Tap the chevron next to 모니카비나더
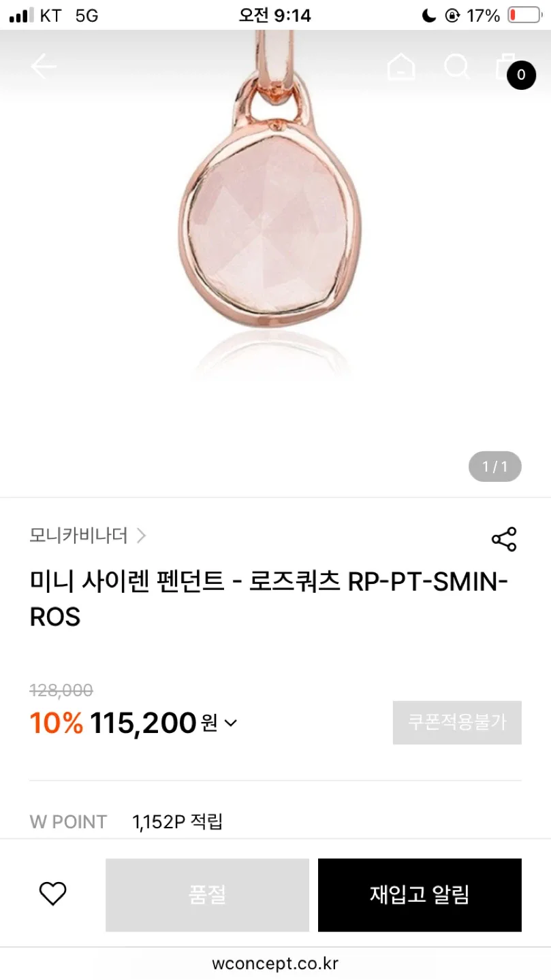This screenshot has width=551, height=980. [x=141, y=536]
